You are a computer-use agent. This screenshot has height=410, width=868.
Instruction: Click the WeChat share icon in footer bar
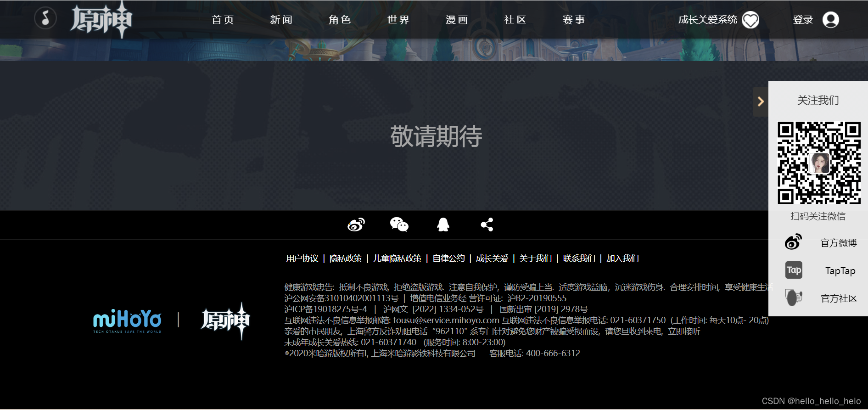[x=399, y=225]
